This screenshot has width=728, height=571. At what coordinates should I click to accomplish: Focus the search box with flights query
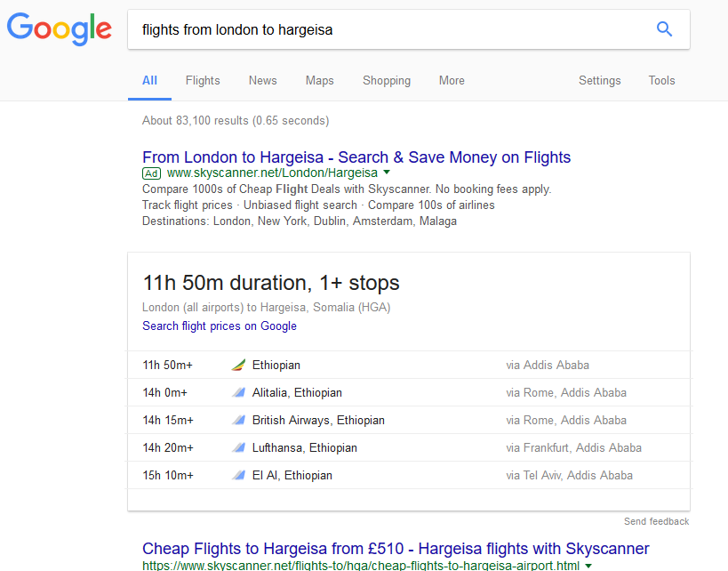409,29
